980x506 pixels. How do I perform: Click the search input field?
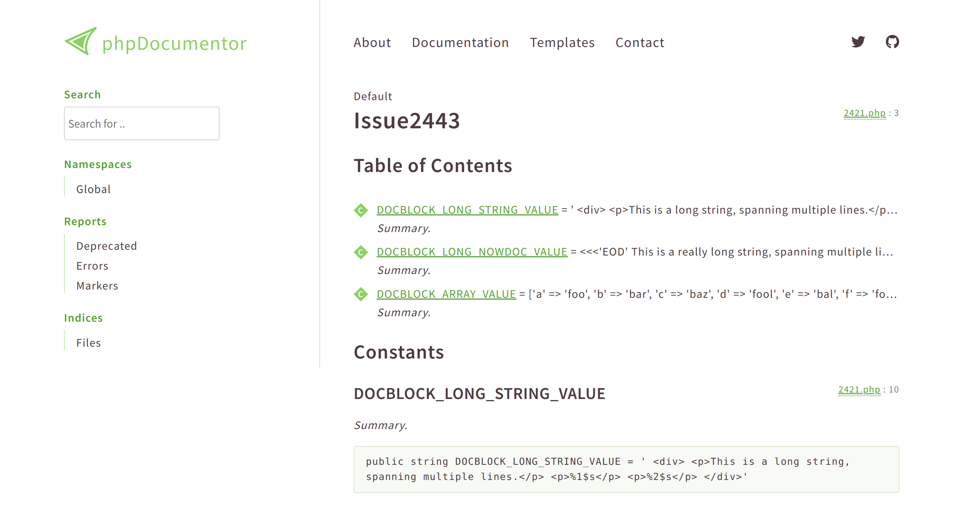141,123
